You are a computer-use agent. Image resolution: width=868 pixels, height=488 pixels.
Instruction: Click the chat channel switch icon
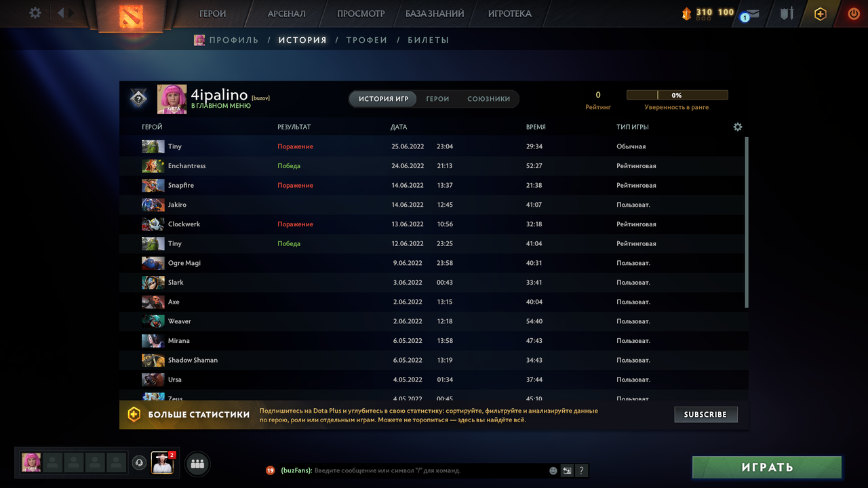(x=567, y=470)
